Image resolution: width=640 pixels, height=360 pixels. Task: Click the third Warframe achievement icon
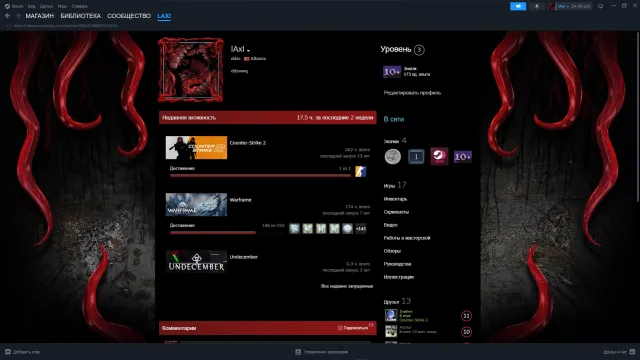[x=321, y=229]
